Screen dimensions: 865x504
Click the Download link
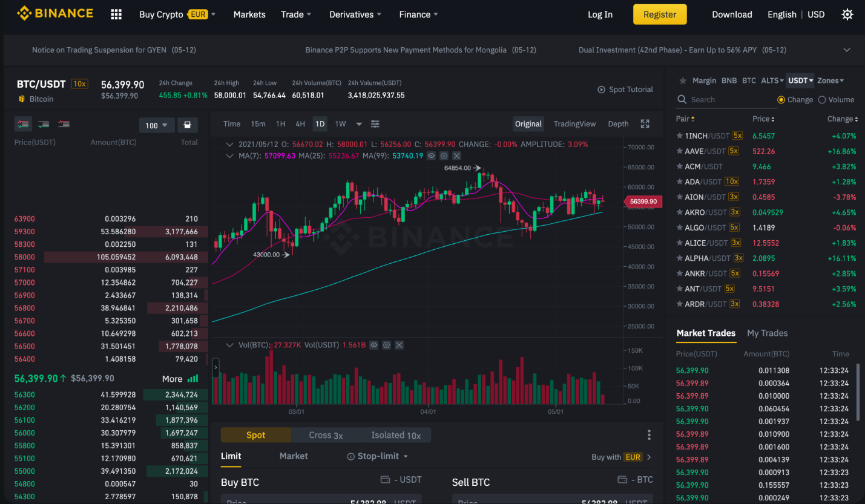(732, 15)
